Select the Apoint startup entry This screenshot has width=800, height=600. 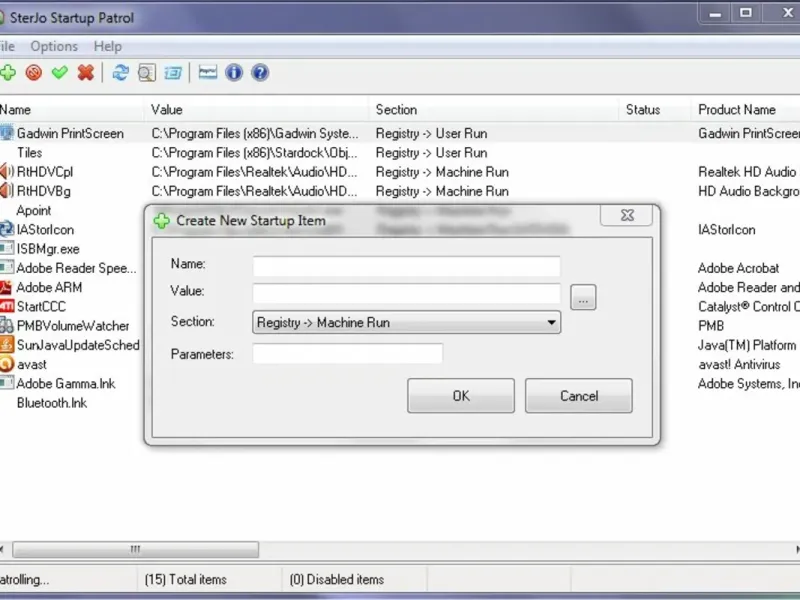point(34,210)
